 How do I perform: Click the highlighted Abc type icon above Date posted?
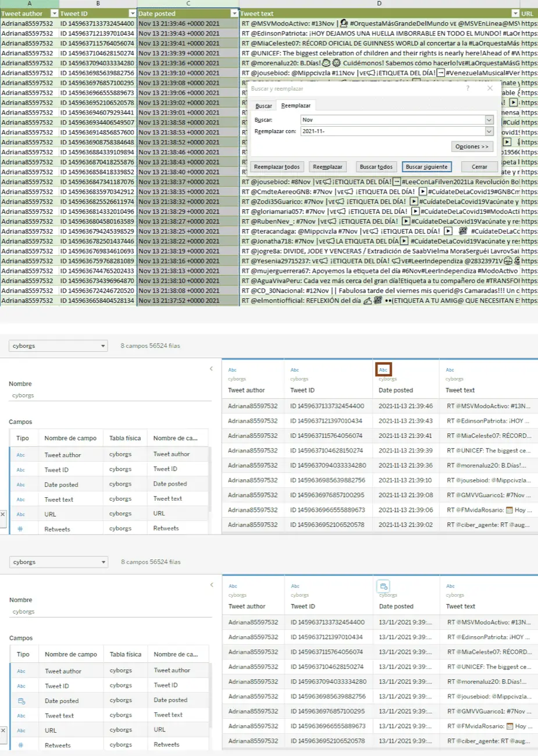click(383, 370)
